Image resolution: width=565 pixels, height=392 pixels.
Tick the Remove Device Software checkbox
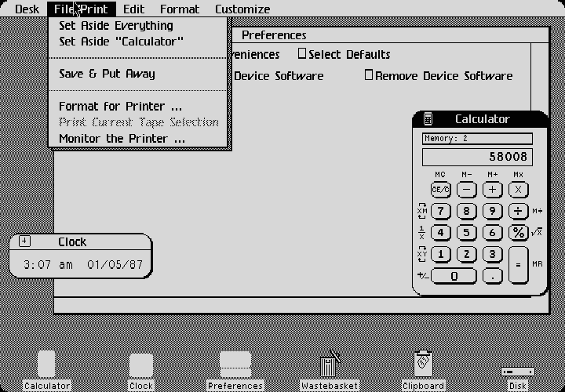[x=369, y=76]
